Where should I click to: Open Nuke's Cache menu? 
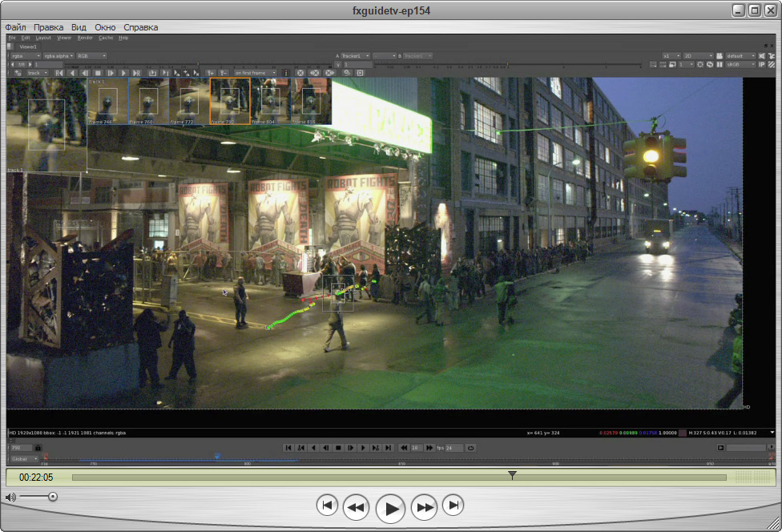pos(106,38)
